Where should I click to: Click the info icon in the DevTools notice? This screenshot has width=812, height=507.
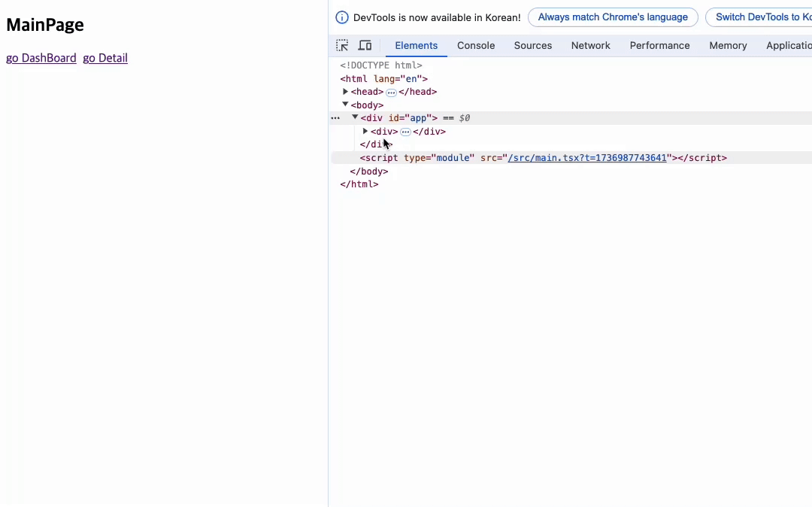(342, 17)
